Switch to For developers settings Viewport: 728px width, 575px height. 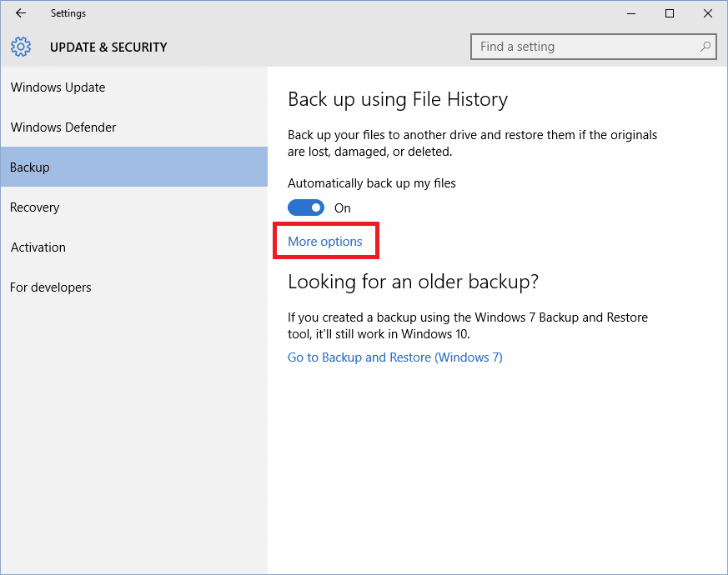point(51,287)
